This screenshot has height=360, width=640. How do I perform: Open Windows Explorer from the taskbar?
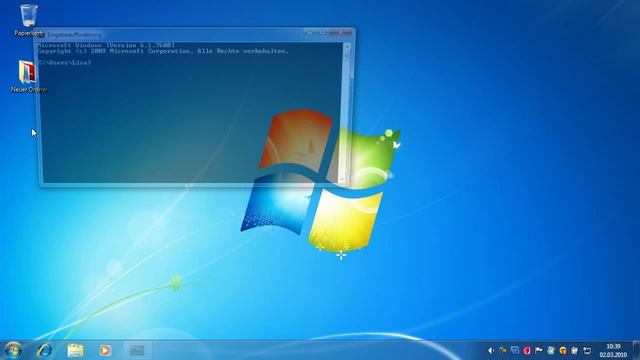click(x=75, y=350)
